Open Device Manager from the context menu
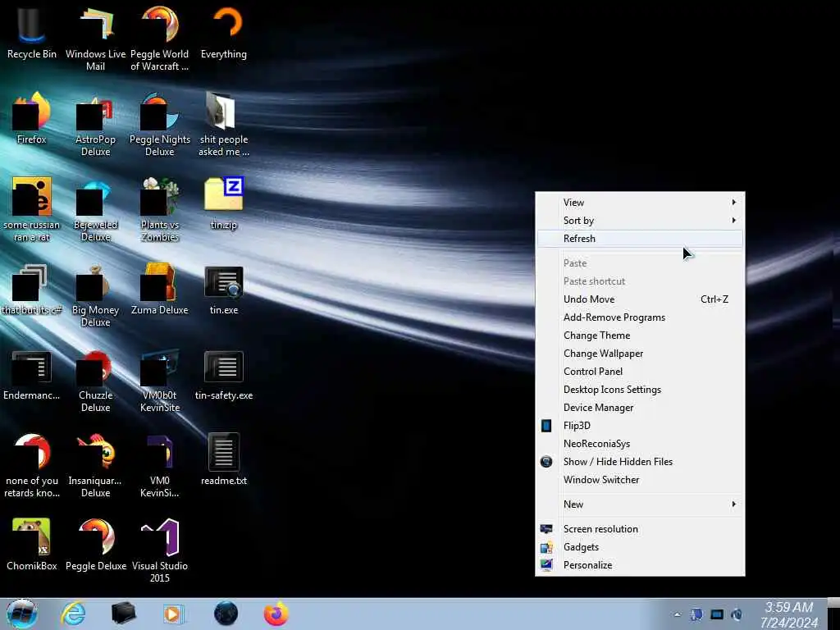 [640, 408]
